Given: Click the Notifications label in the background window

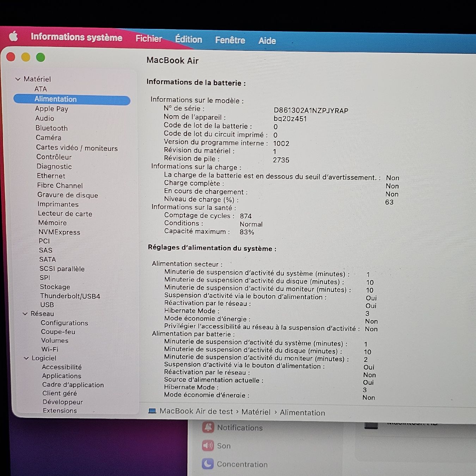Looking at the screenshot, I should 240,428.
